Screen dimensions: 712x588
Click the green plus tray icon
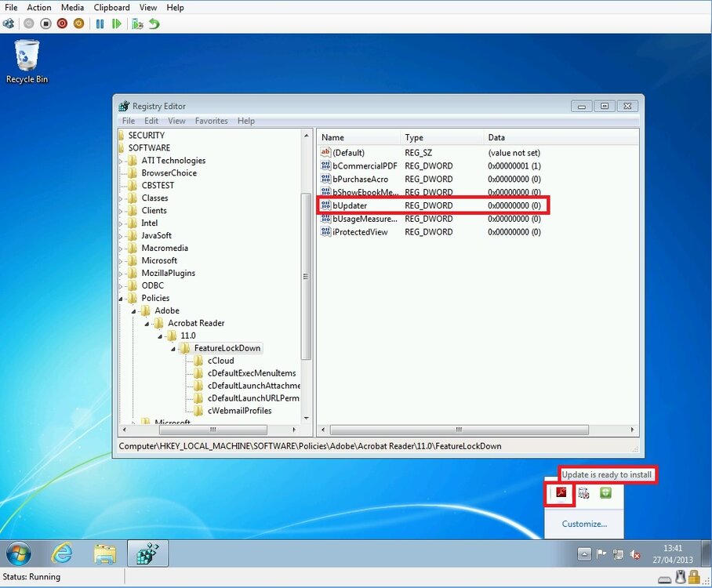click(x=605, y=492)
